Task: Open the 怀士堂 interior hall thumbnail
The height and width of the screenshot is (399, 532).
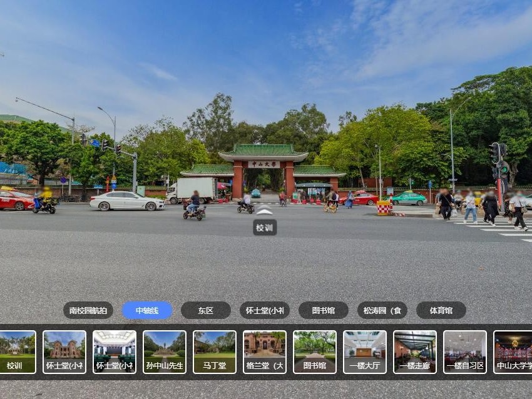Action: pyautogui.click(x=115, y=352)
